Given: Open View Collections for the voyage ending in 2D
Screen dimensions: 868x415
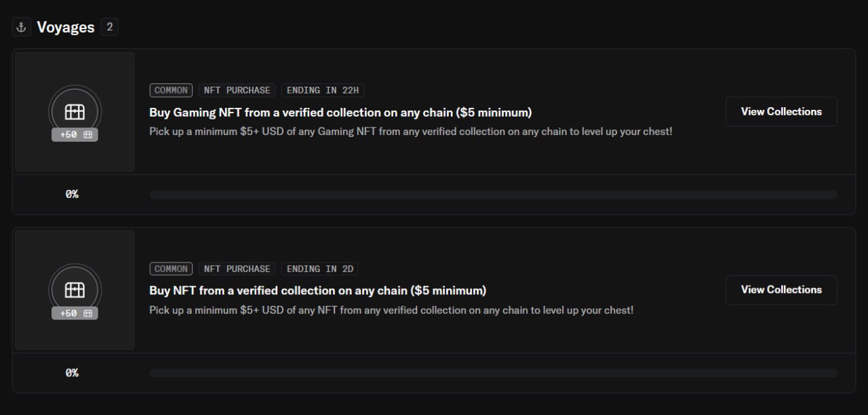Looking at the screenshot, I should click(x=781, y=290).
